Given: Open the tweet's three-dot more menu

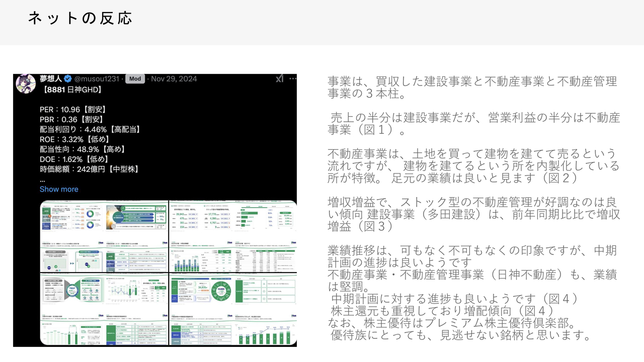Looking at the screenshot, I should coord(292,78).
